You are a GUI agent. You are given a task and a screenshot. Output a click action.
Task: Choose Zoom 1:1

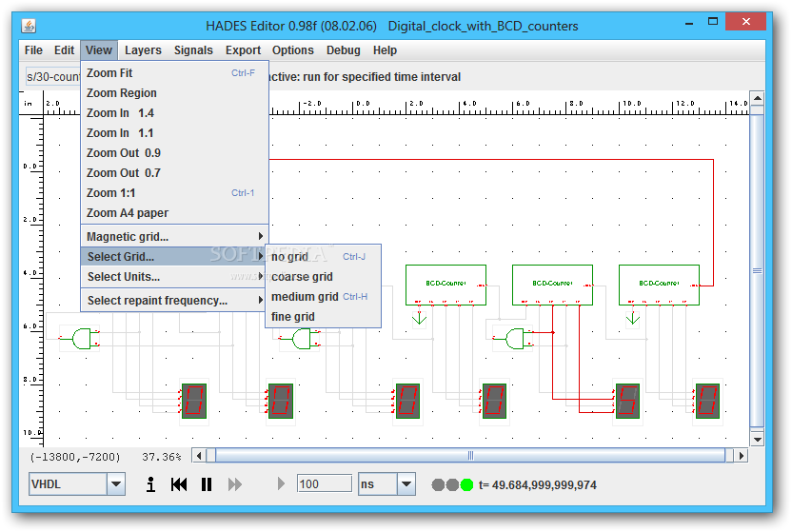[175, 193]
